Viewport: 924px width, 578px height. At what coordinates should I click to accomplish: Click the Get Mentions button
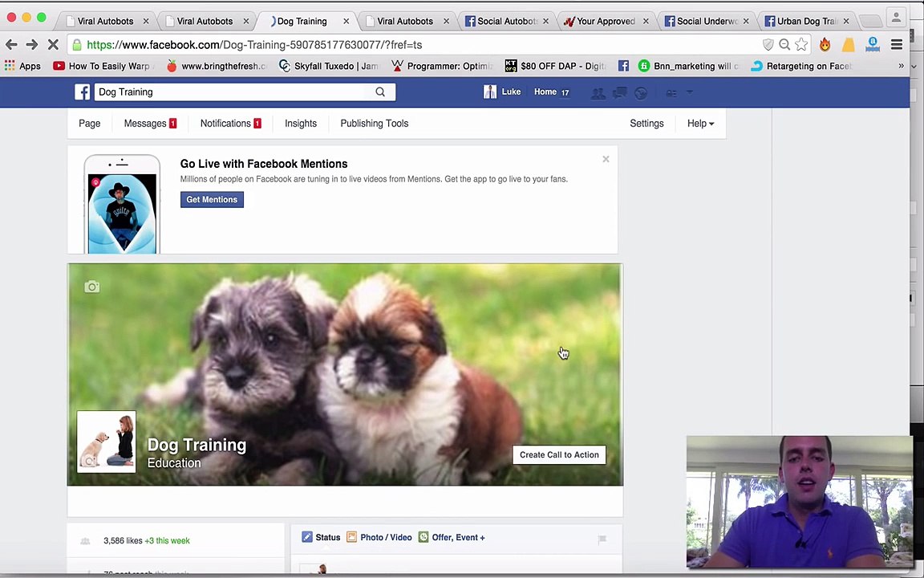(x=212, y=200)
